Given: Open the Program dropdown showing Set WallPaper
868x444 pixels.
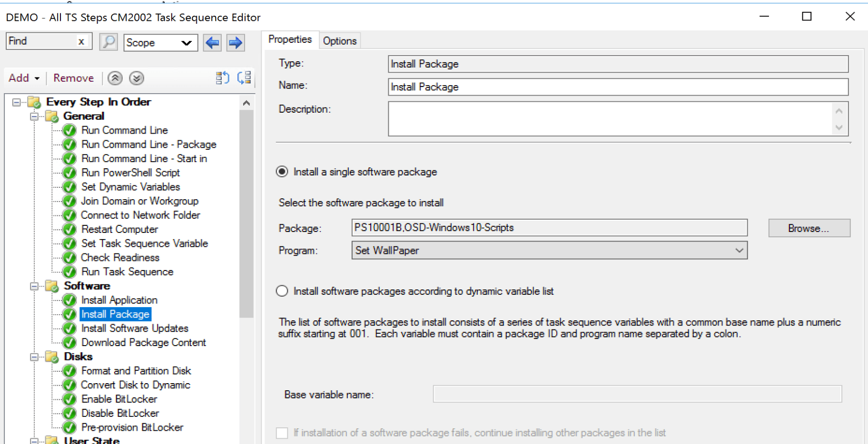Looking at the screenshot, I should click(x=738, y=250).
